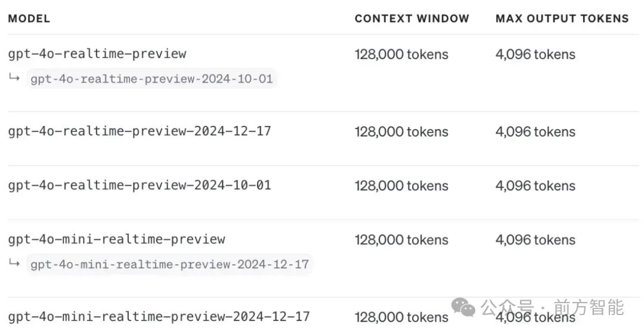Select the gpt-4o-realtime-preview-2024-12-17 model row name

(x=139, y=131)
